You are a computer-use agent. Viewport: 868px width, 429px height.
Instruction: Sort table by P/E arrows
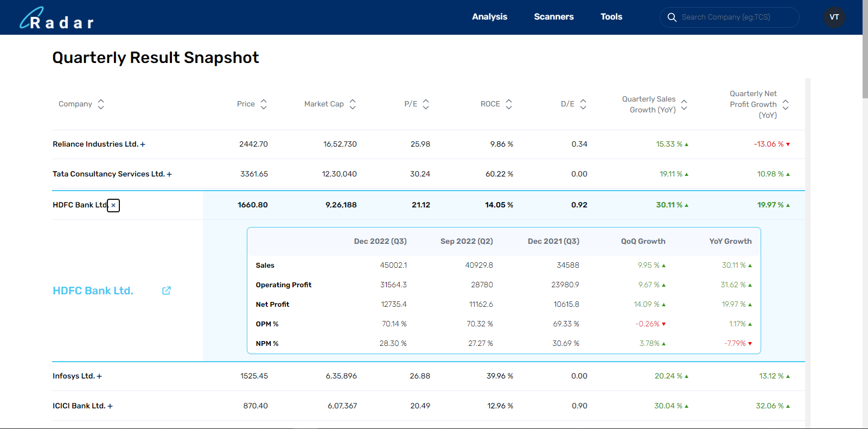(x=426, y=104)
